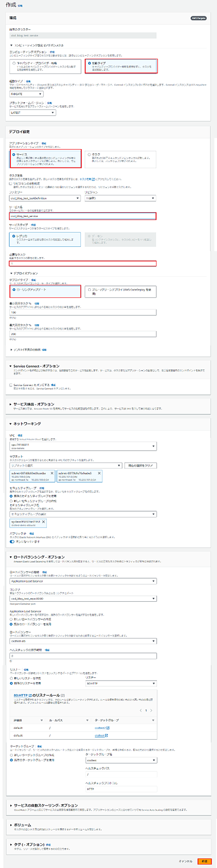Remove the selected security group chip
The width and height of the screenshot is (217, 868).
tap(44, 521)
